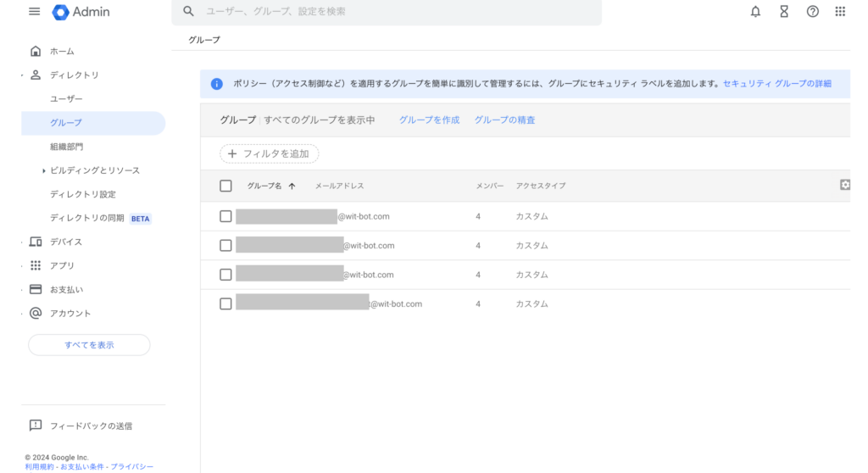This screenshot has height=473, width=868.
Task: Open the Google apps grid launcher
Action: pos(840,12)
